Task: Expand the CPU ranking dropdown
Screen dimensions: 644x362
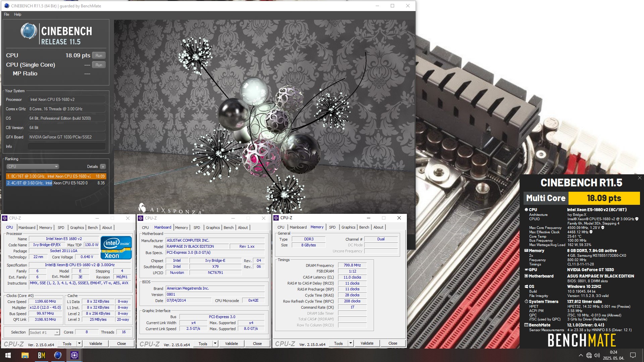Action: [33, 167]
